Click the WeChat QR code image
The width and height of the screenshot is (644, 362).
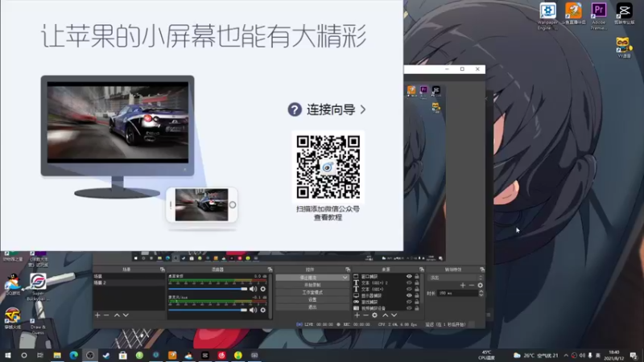(x=328, y=167)
